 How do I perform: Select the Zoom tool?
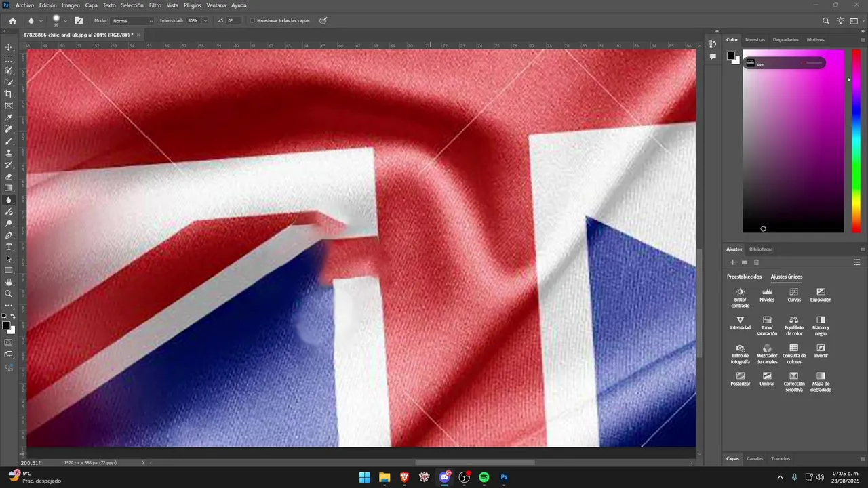(x=9, y=294)
